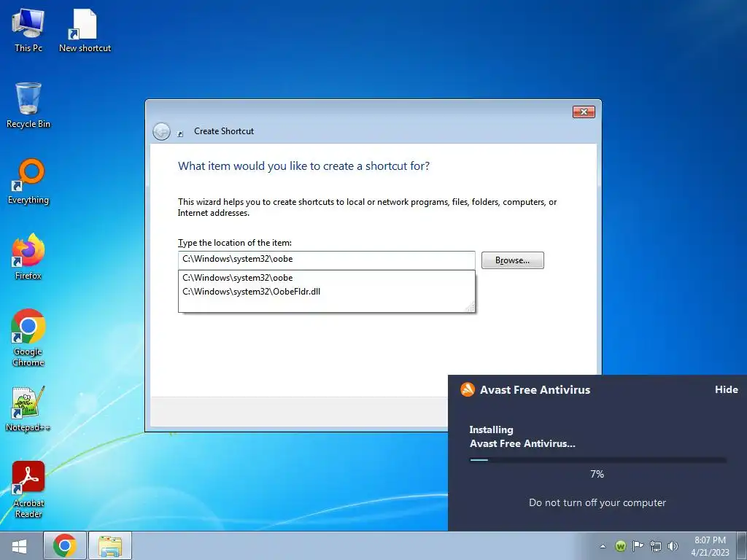Open the network tray icon

tap(656, 546)
